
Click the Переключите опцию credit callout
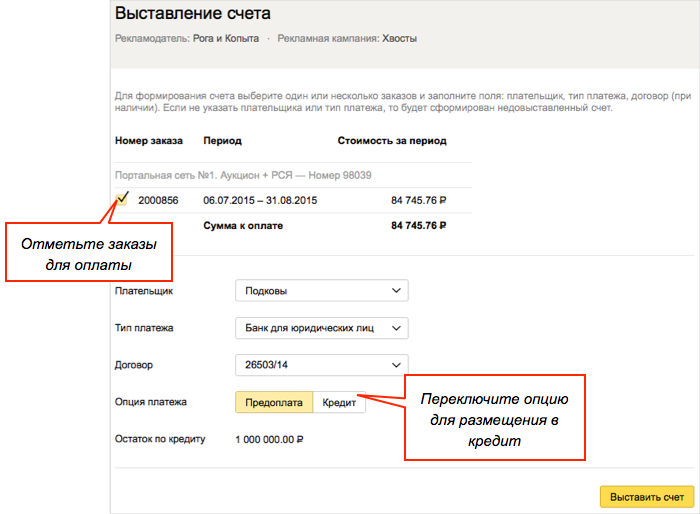tap(494, 417)
